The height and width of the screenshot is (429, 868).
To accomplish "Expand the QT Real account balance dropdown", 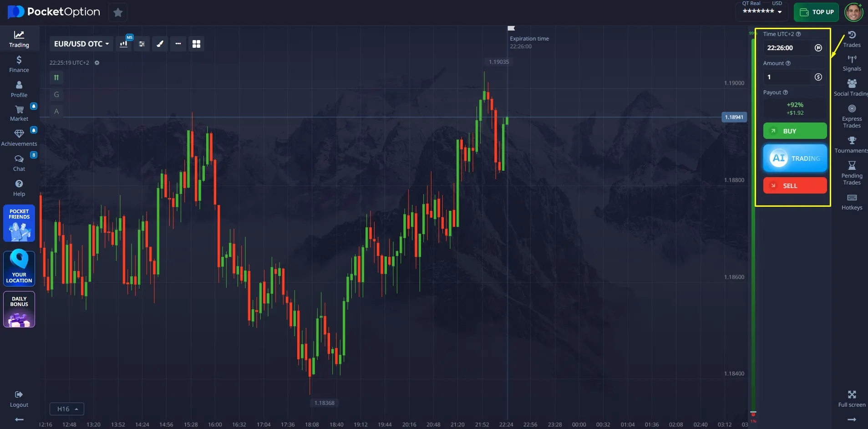I will coord(762,11).
